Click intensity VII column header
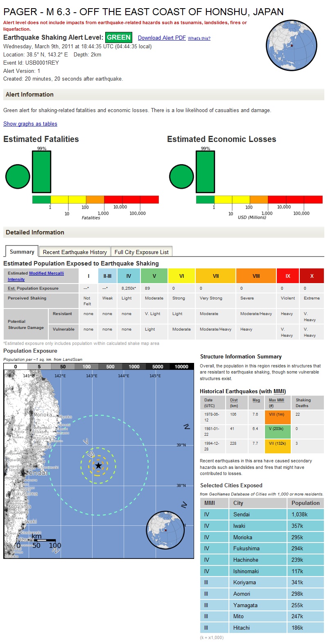328x644 pixels. (216, 276)
